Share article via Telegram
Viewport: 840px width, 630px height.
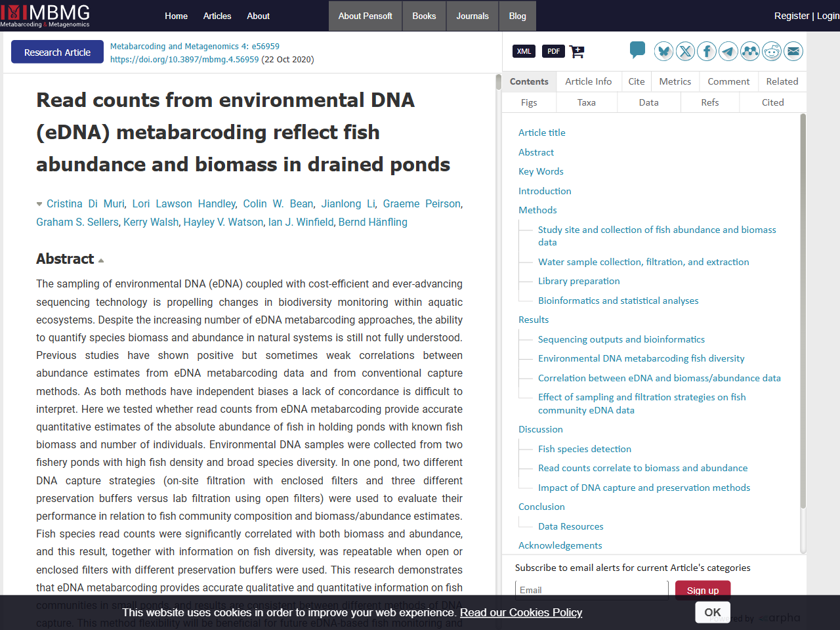click(728, 51)
